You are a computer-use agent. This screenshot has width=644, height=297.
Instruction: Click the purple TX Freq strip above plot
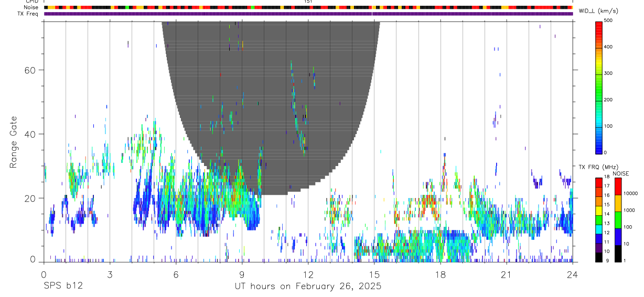coord(308,14)
